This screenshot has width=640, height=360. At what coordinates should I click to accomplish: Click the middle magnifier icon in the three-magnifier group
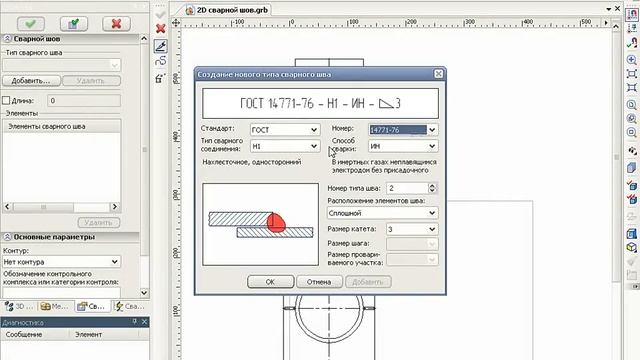coord(632,119)
